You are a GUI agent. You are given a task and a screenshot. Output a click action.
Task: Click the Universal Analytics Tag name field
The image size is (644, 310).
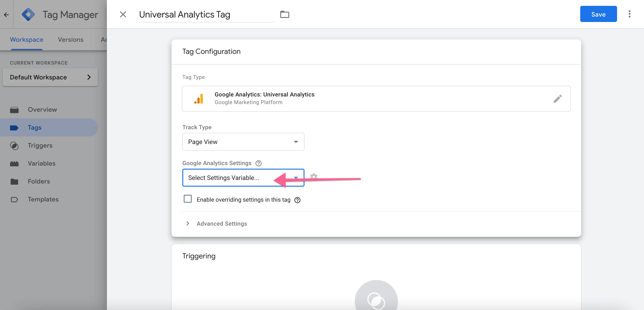[206, 15]
